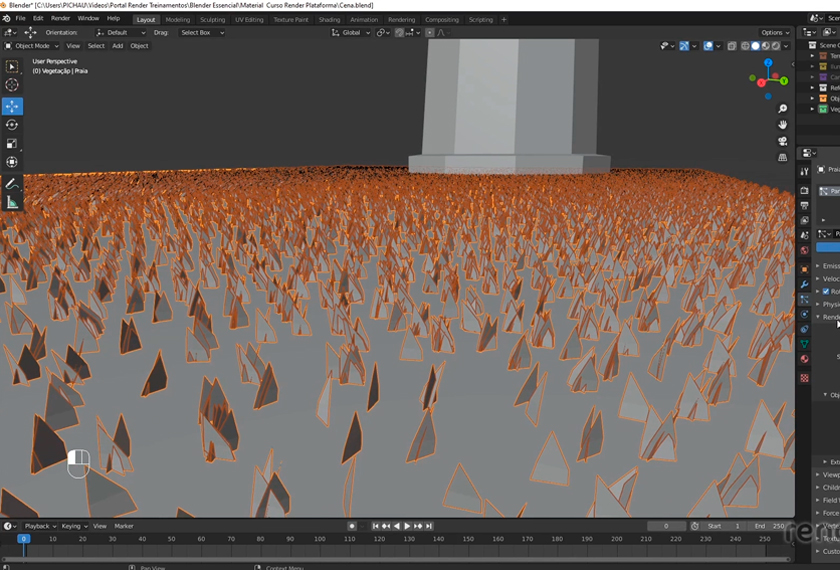Switch to the Sculpting workspace tab

click(x=212, y=19)
